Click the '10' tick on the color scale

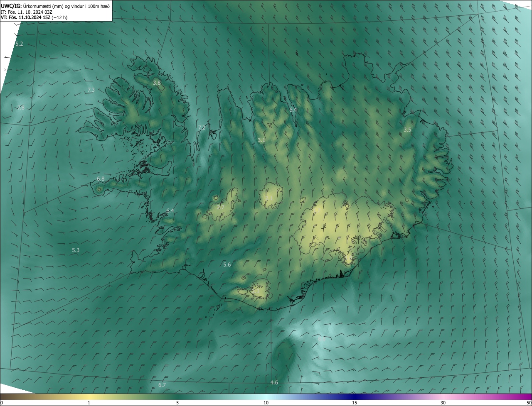pos(266,403)
